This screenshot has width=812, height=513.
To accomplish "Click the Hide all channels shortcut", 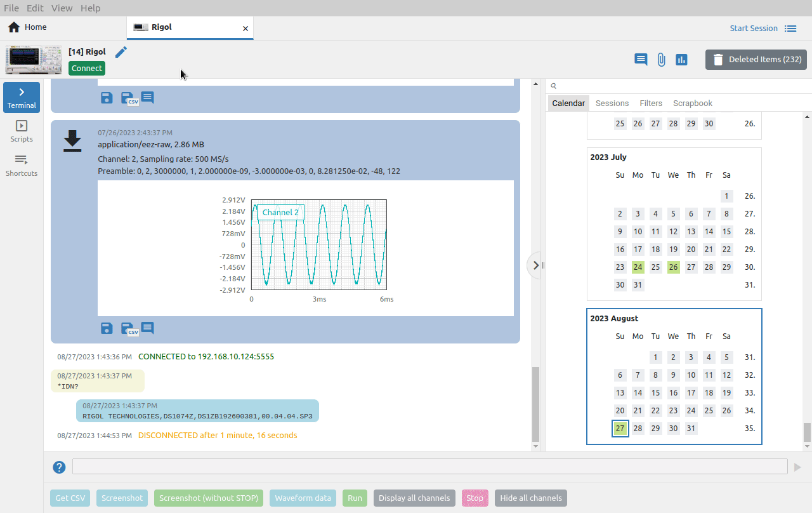I will coord(531,498).
